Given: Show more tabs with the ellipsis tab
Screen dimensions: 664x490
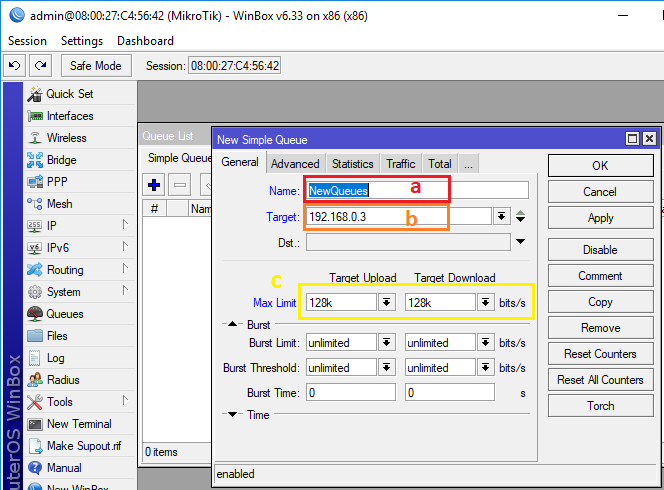Looking at the screenshot, I should (468, 164).
